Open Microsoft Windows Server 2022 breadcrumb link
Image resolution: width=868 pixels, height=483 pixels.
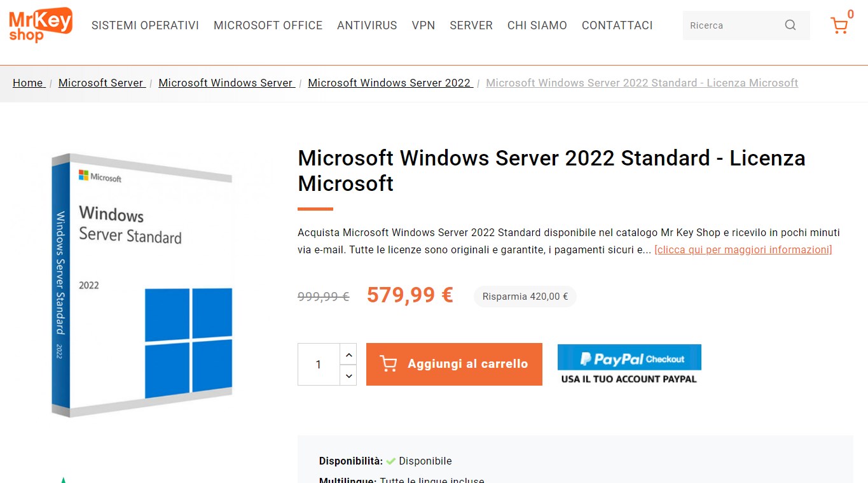click(390, 83)
